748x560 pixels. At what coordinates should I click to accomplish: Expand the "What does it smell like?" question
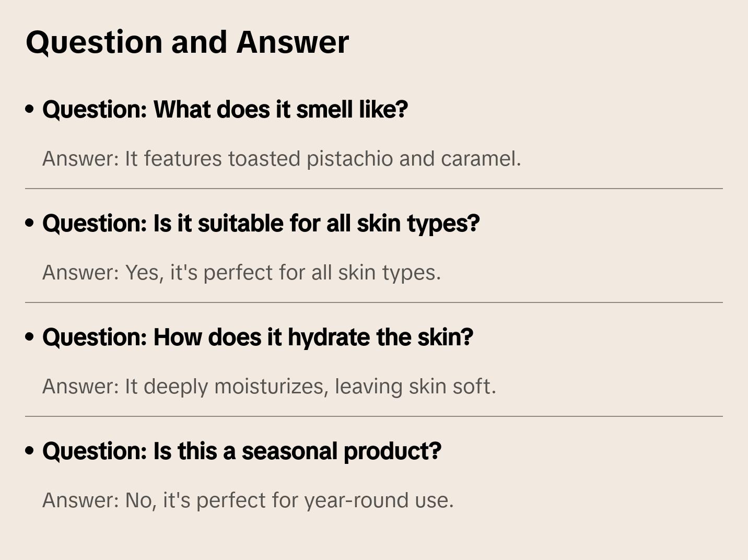(x=225, y=109)
